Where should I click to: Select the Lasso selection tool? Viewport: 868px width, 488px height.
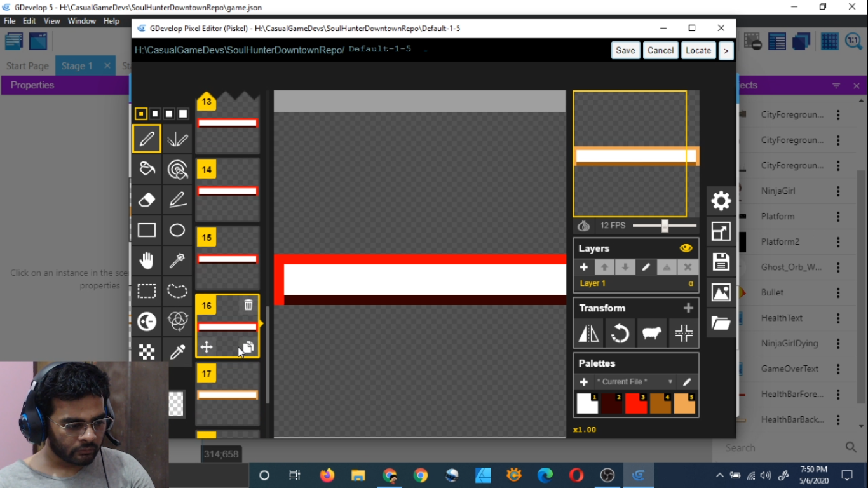pyautogui.click(x=177, y=291)
